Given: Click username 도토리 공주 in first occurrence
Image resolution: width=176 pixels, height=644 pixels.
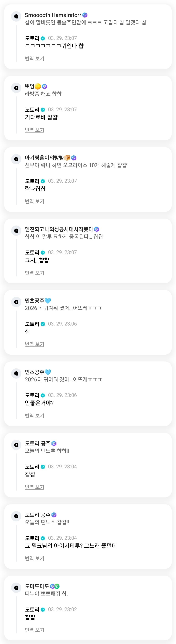Looking at the screenshot, I should [x=38, y=443].
